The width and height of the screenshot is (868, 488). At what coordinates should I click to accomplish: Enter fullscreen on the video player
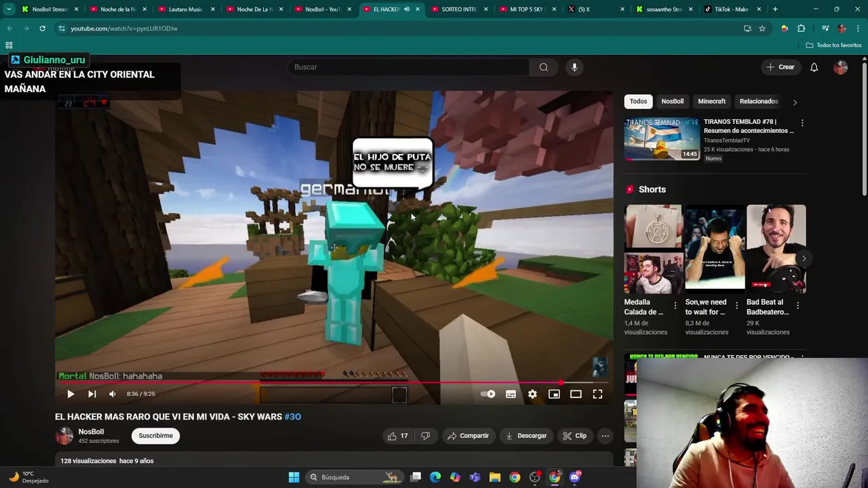(x=597, y=394)
